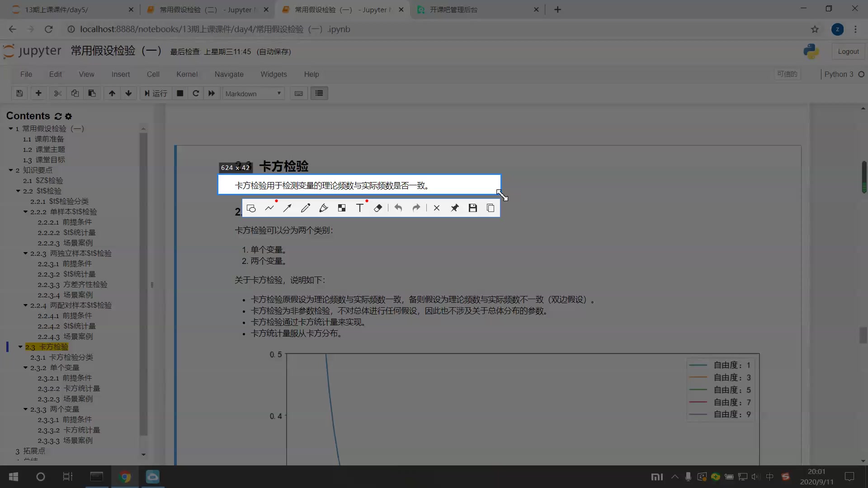The image size is (868, 488).
Task: Click the 可信的 trusted notebook button
Action: click(x=787, y=74)
